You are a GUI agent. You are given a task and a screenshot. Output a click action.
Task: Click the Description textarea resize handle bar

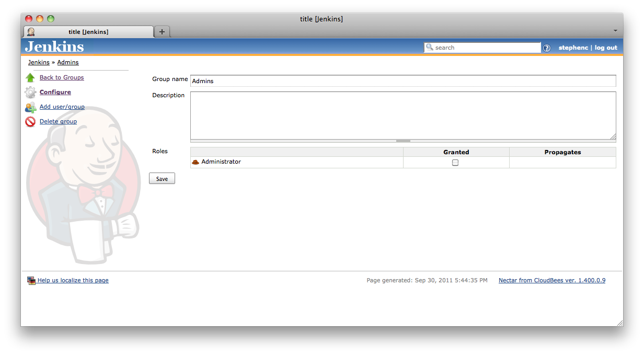[x=403, y=141]
